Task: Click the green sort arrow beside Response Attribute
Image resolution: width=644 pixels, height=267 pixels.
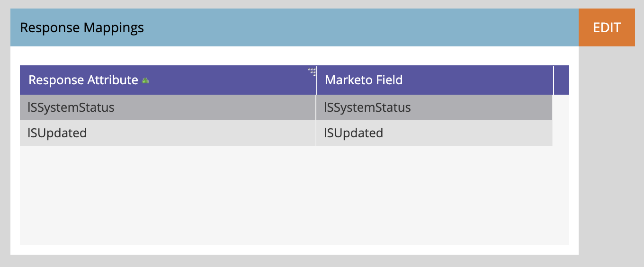Action: pyautogui.click(x=145, y=80)
